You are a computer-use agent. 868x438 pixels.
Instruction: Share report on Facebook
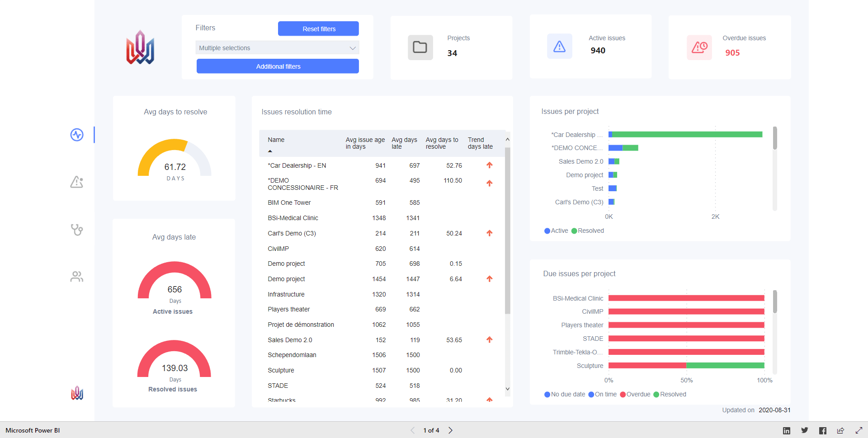click(823, 431)
